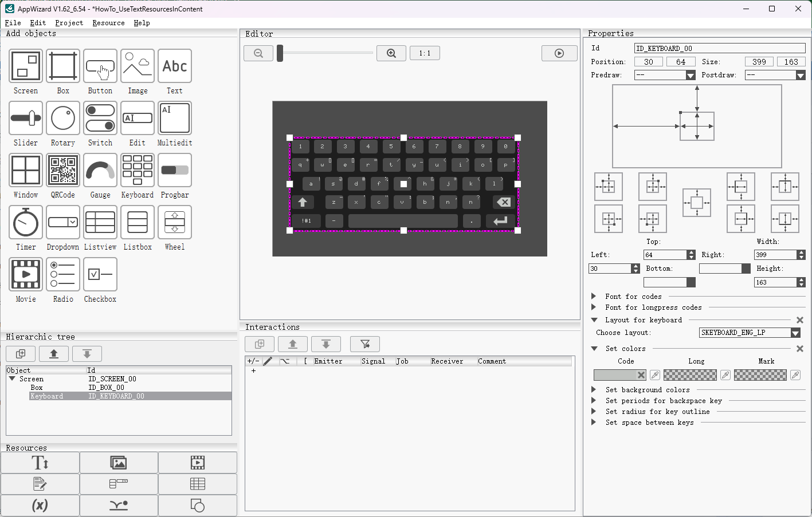Select the Rotary object tool
The height and width of the screenshot is (517, 812).
click(x=63, y=118)
